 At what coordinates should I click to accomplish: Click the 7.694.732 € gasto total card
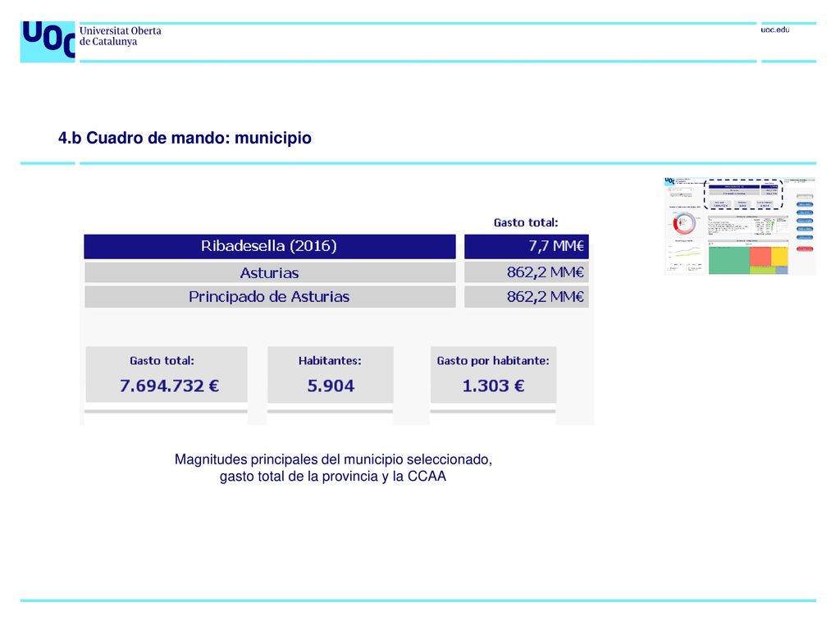(167, 374)
